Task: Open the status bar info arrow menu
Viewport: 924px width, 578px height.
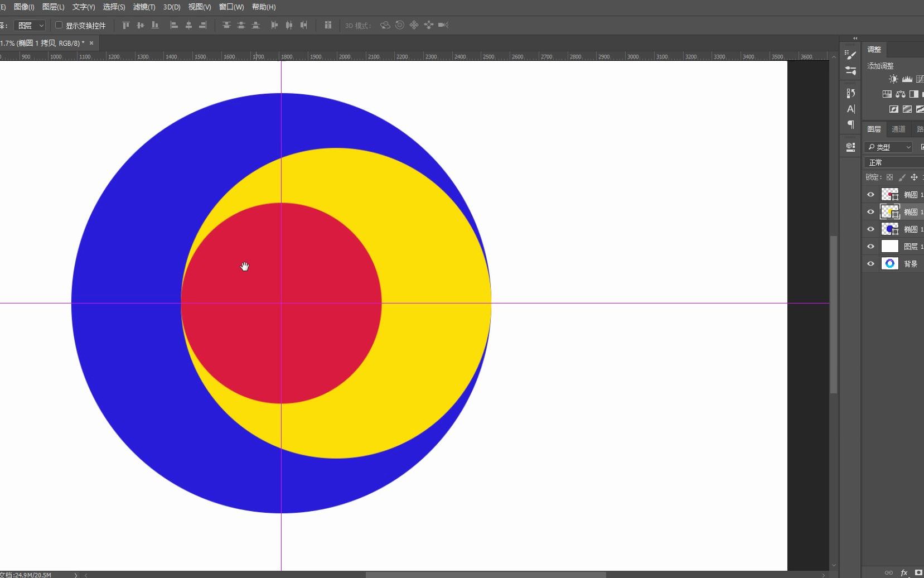Action: (76, 575)
